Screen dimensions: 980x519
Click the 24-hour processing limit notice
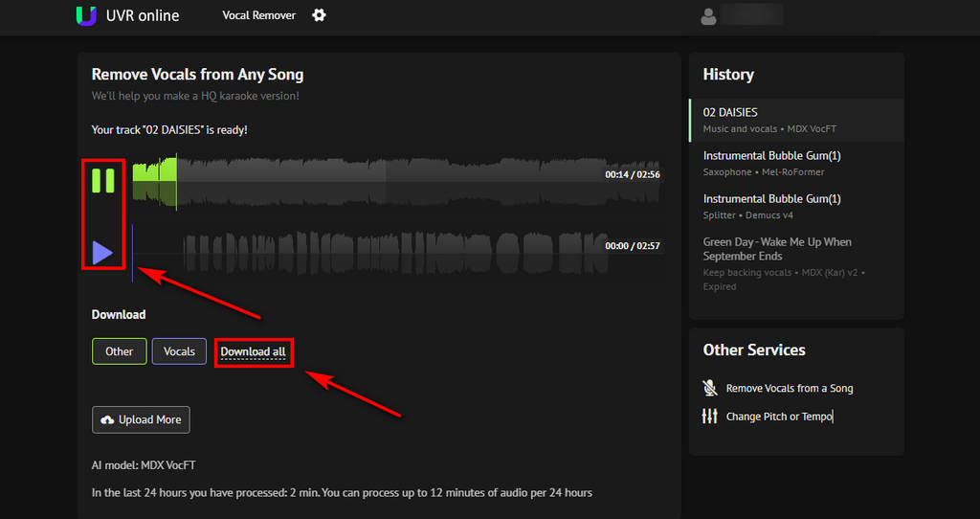click(342, 493)
